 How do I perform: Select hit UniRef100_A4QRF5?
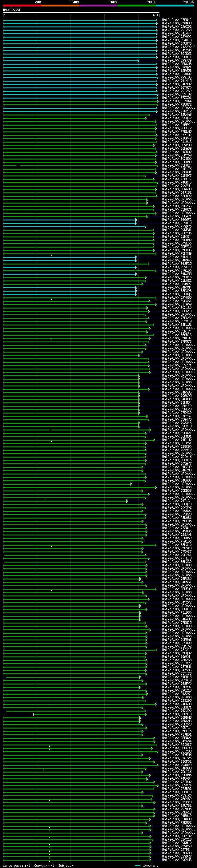point(176,182)
